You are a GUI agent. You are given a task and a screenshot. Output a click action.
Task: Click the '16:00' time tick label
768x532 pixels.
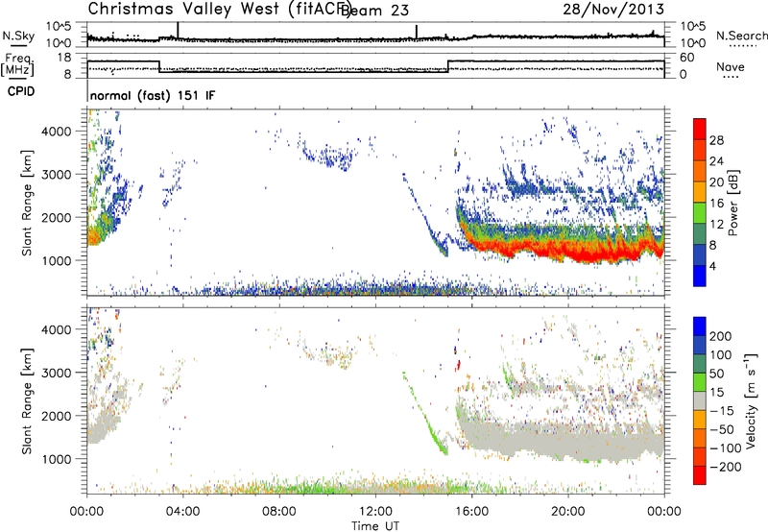pos(471,512)
